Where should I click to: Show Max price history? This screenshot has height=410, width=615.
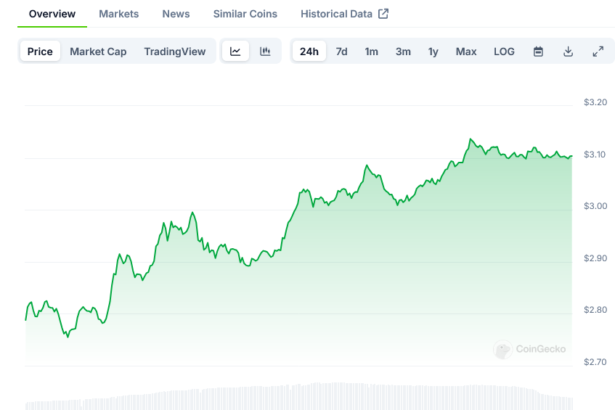tap(466, 51)
